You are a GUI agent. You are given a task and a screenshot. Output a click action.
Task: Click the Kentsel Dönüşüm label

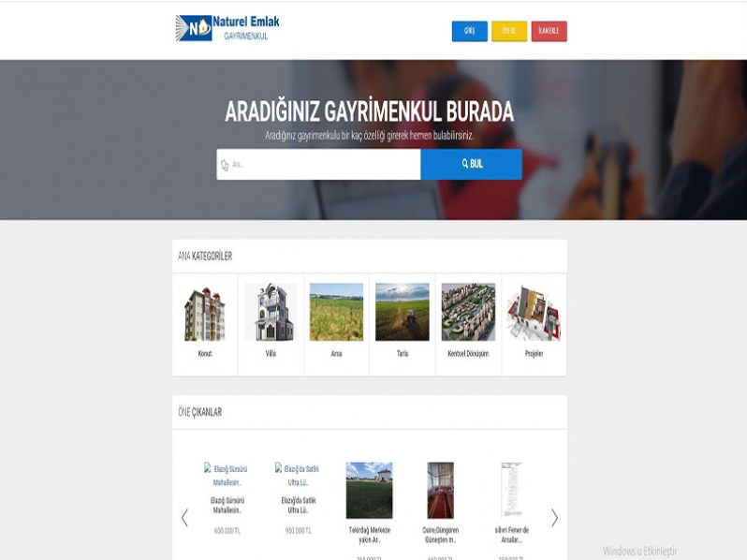468,354
